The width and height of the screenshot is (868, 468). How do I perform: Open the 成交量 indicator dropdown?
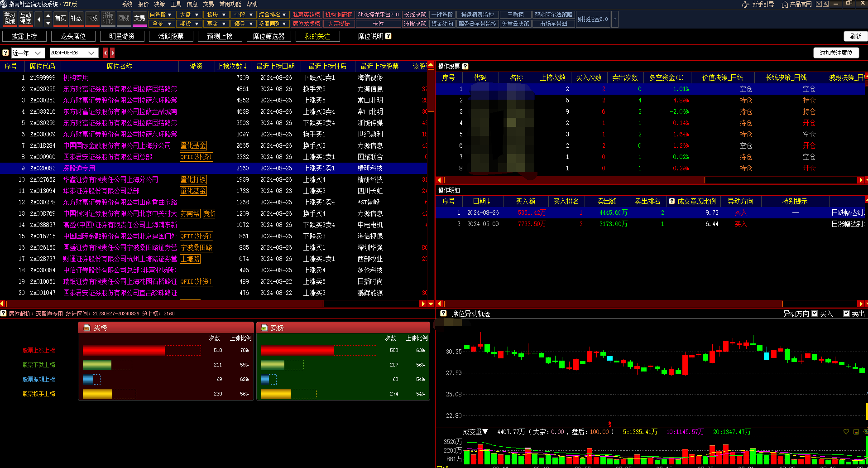coord(485,432)
